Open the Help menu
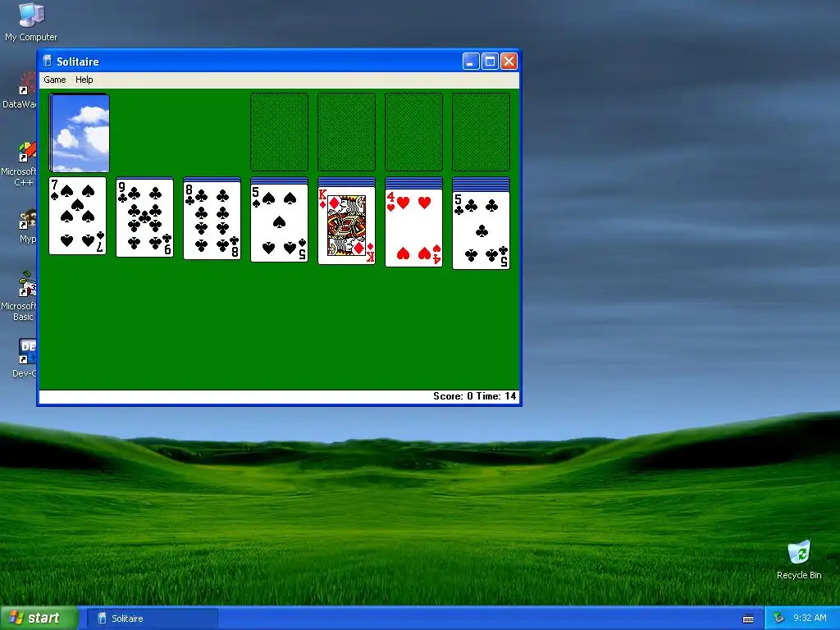 point(84,80)
